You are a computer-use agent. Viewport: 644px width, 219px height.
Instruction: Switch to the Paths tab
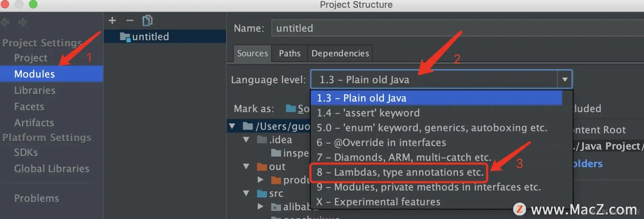pyautogui.click(x=289, y=53)
